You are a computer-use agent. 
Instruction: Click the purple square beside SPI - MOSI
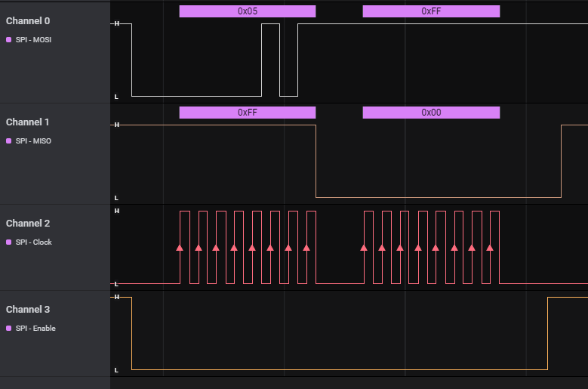pos(8,40)
